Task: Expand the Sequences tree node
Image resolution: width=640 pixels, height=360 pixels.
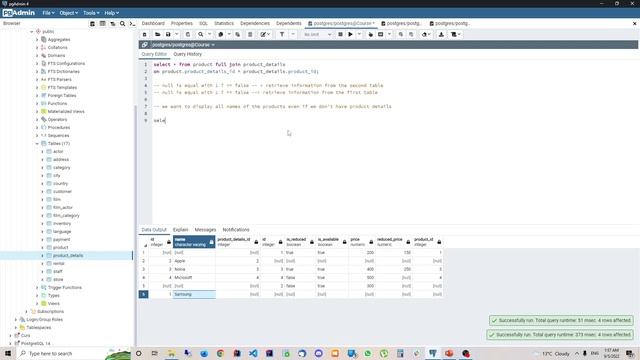Action: click(x=37, y=136)
